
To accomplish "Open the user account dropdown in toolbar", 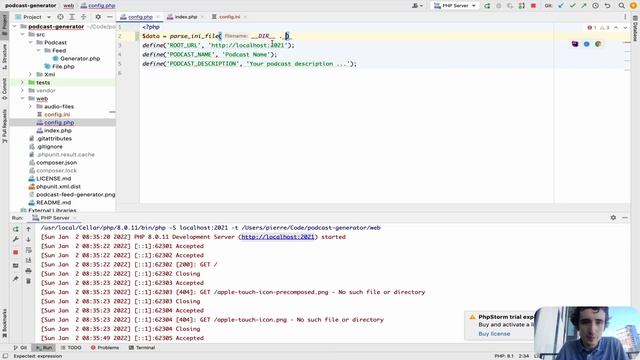I will 417,6.
